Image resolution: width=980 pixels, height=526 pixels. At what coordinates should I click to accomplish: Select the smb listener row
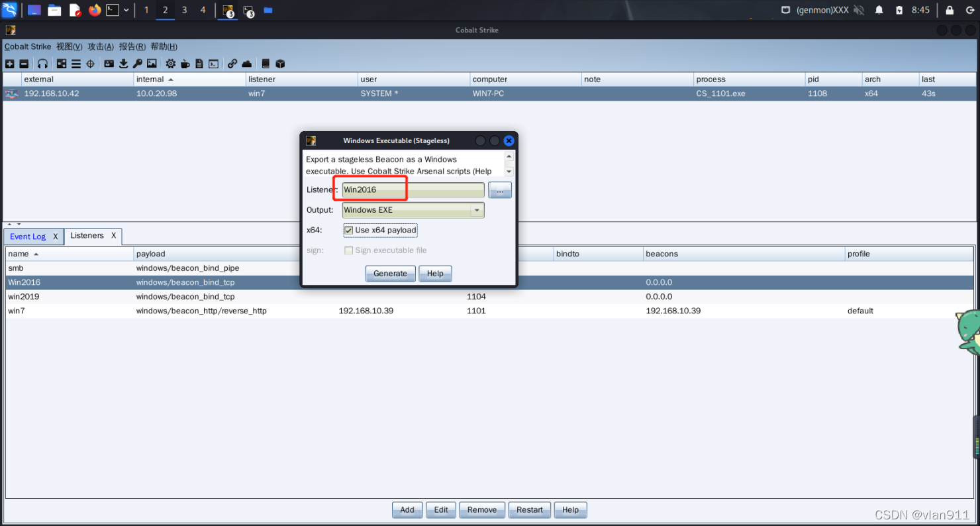tap(490, 268)
